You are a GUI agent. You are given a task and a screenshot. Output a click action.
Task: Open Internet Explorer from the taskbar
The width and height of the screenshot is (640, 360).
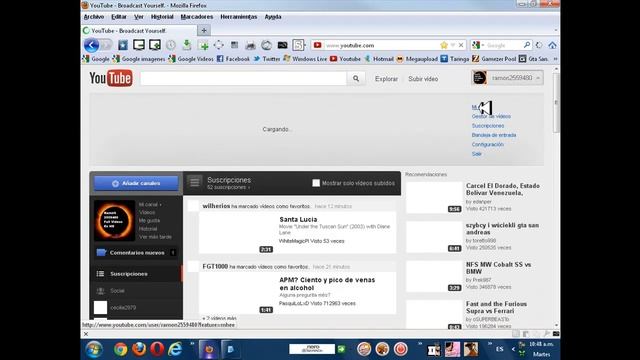pyautogui.click(x=175, y=349)
